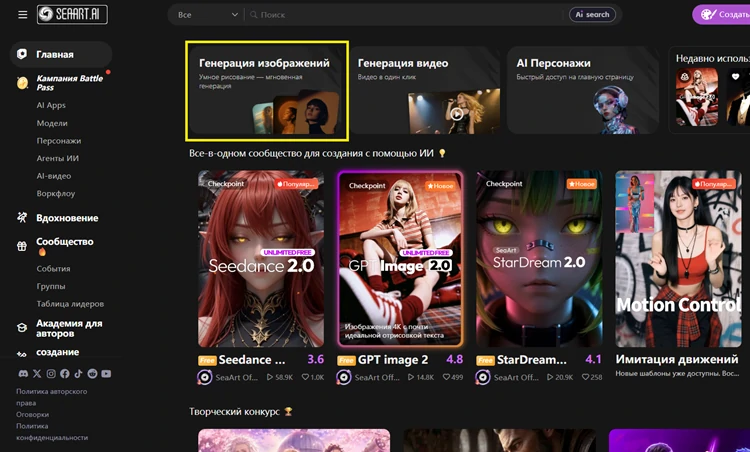Click the 'Seedance ...' title link

[x=252, y=360]
